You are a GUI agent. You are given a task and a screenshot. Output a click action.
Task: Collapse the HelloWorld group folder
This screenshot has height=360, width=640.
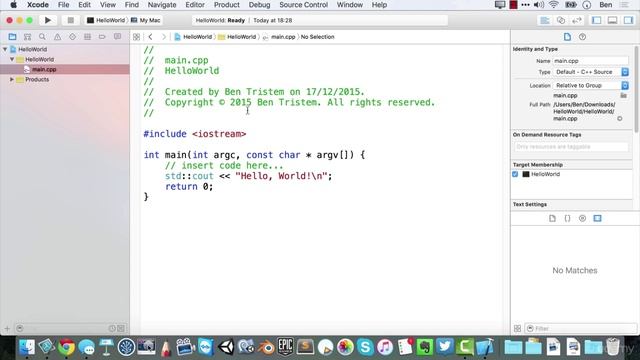click(12, 59)
